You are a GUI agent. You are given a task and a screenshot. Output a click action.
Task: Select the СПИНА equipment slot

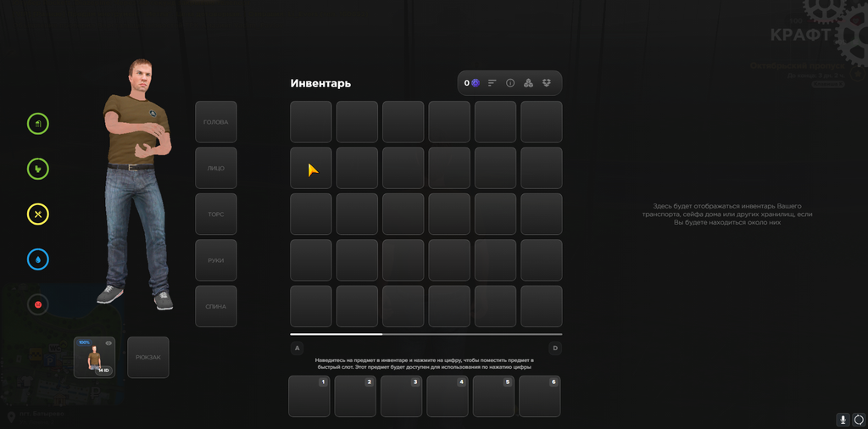216,306
